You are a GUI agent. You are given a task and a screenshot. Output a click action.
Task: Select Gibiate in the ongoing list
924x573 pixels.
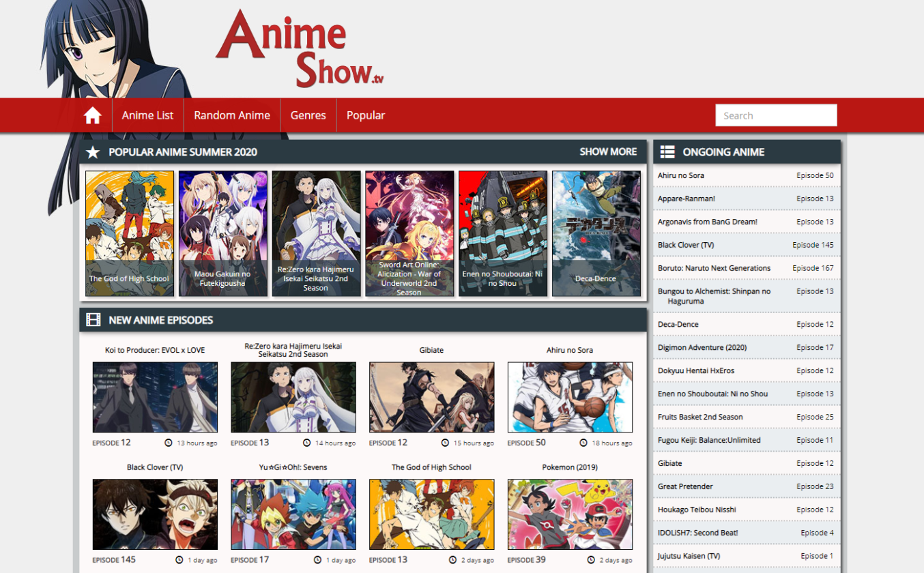pyautogui.click(x=669, y=463)
